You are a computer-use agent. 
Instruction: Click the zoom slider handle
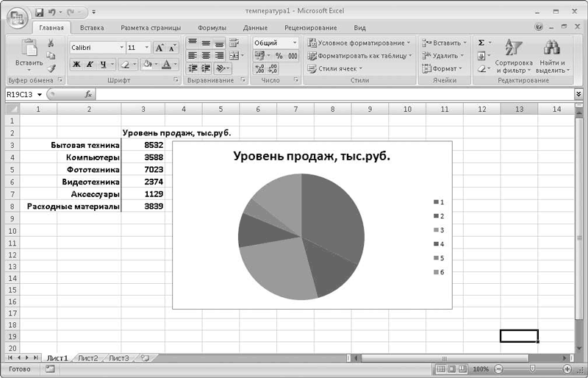(x=531, y=369)
